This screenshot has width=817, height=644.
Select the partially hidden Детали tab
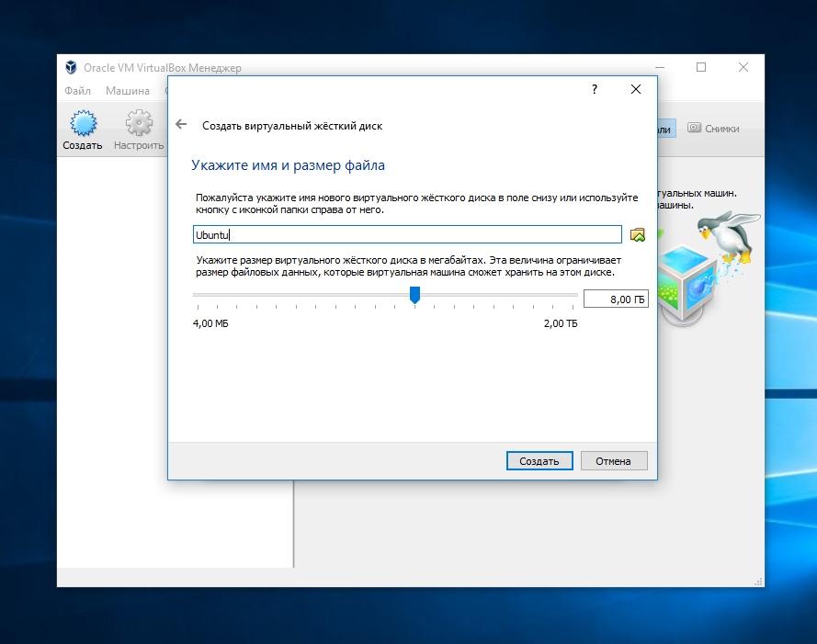tap(665, 129)
